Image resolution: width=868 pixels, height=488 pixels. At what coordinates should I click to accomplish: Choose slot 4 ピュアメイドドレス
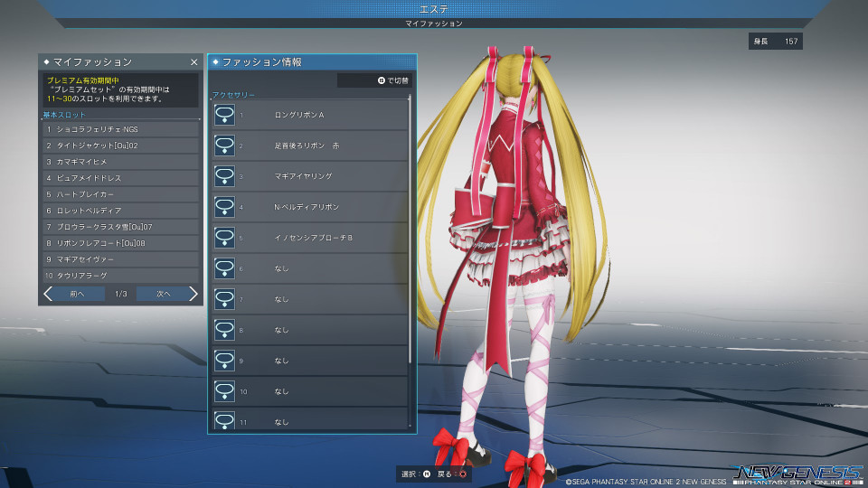(x=120, y=178)
